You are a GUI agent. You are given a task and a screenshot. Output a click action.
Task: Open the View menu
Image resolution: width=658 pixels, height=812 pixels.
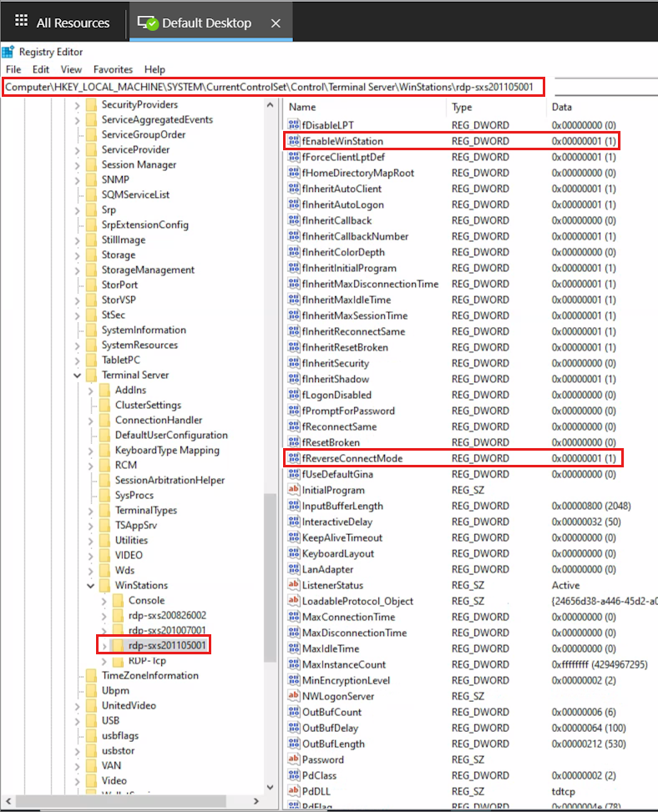point(71,69)
